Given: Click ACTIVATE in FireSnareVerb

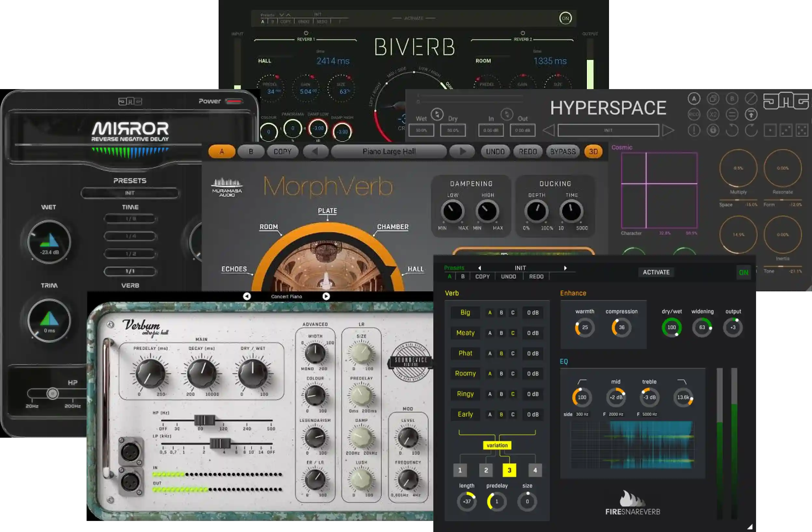Looking at the screenshot, I should (656, 273).
